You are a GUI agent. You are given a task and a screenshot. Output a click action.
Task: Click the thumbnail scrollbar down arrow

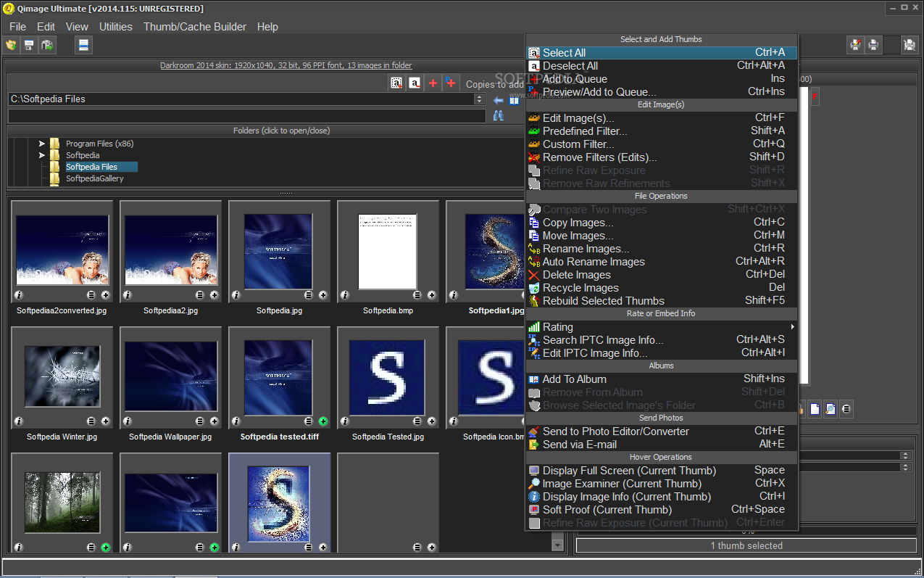pyautogui.click(x=557, y=545)
